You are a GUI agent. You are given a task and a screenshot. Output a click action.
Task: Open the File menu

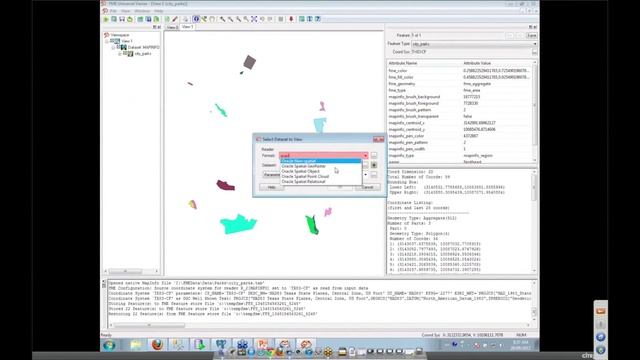113,11
